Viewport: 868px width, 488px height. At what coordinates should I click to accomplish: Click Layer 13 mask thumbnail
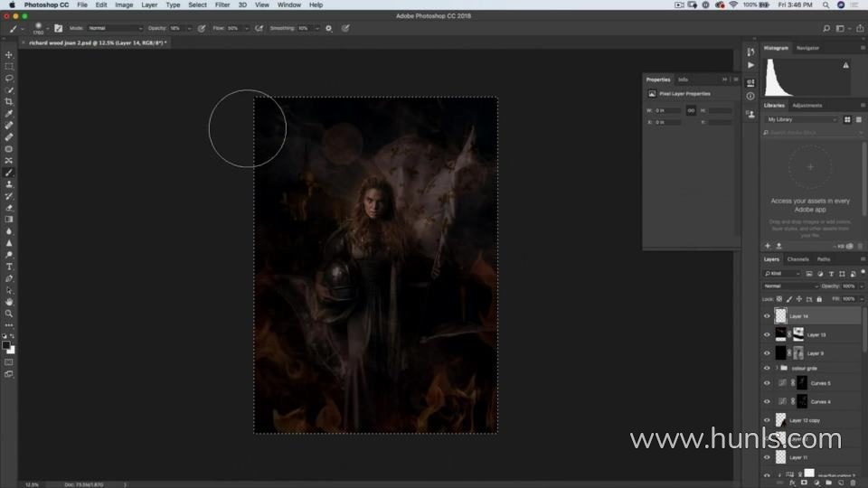click(798, 334)
